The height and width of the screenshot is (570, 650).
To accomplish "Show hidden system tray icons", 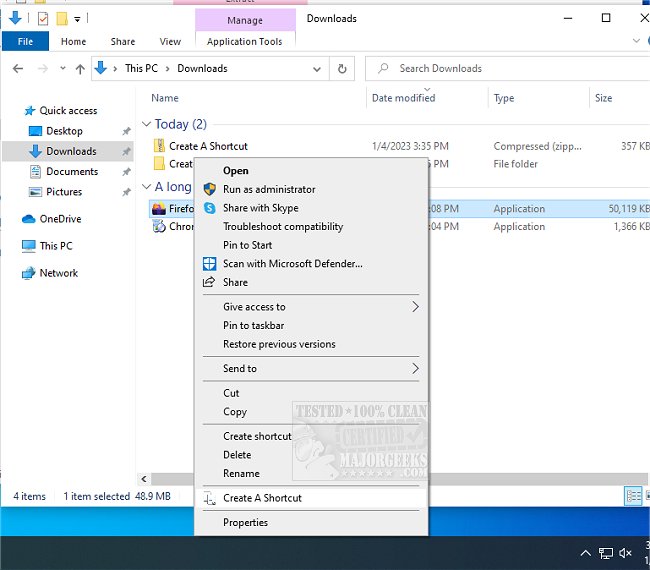I will pyautogui.click(x=585, y=553).
